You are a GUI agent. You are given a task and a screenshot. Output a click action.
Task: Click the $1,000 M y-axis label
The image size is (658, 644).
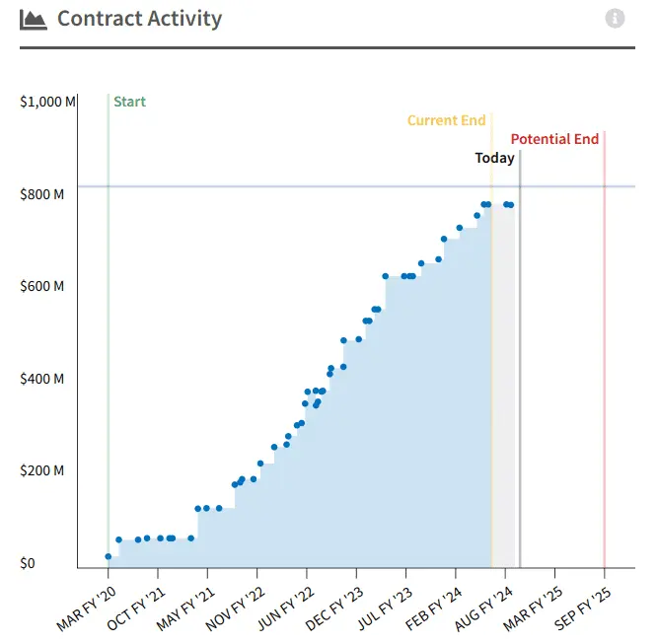[x=47, y=102]
